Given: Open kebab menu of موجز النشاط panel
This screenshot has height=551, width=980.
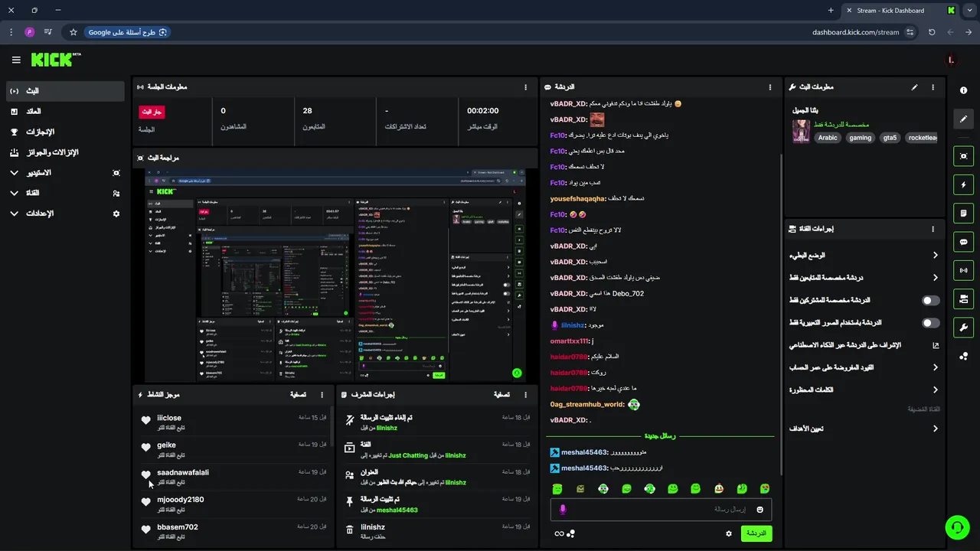Looking at the screenshot, I should (x=322, y=395).
